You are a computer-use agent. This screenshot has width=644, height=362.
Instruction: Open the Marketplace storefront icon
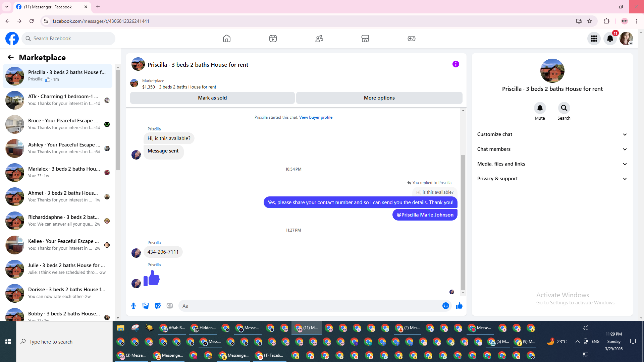(x=365, y=39)
